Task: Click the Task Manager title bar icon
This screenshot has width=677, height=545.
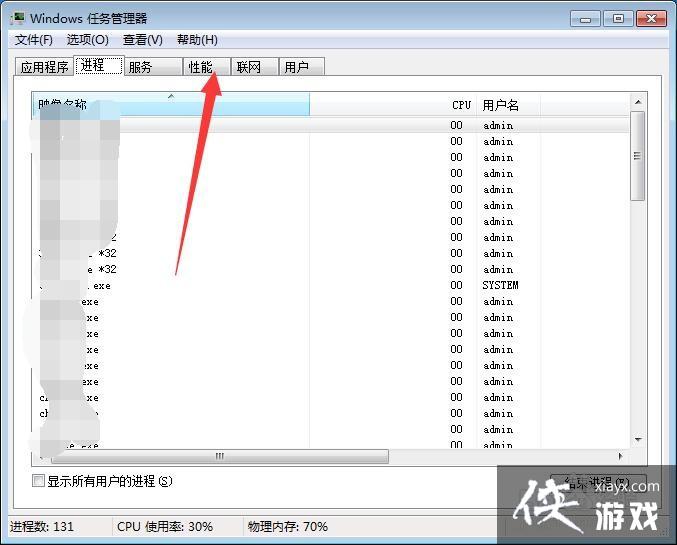Action: point(18,18)
